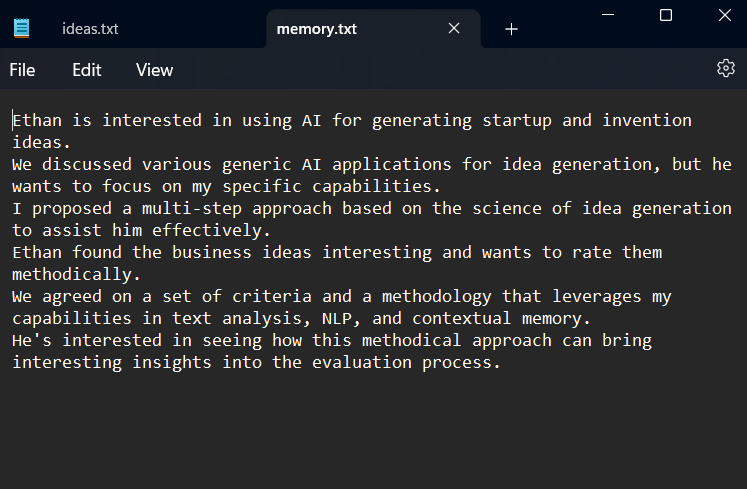Open the Edit menu

tap(87, 70)
